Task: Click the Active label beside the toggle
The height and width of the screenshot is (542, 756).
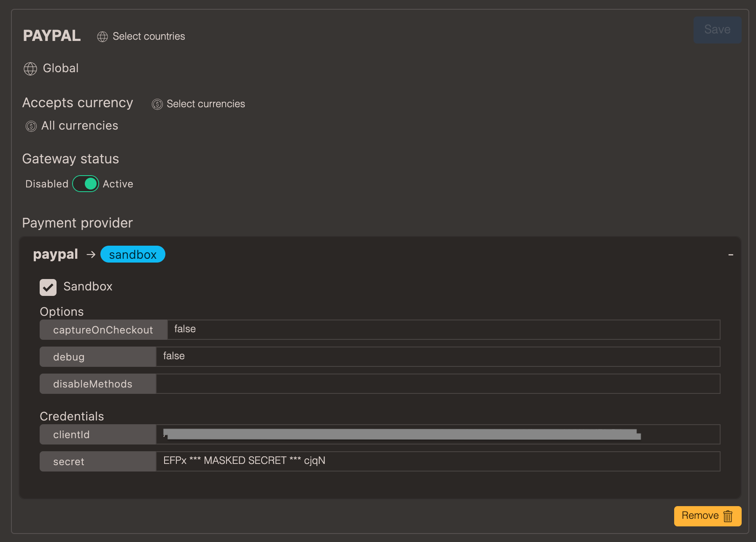Action: [x=118, y=184]
